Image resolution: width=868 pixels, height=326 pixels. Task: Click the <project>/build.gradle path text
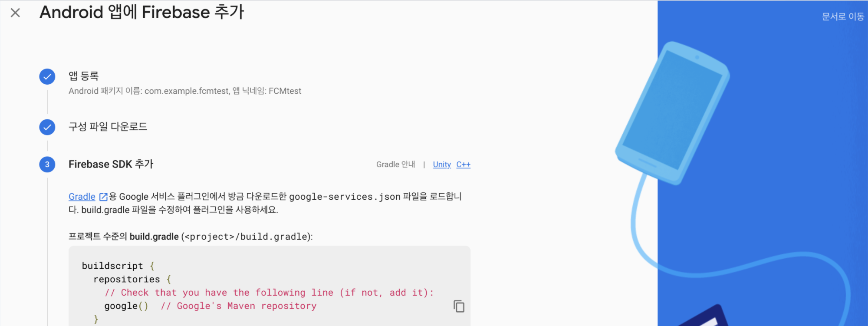coord(246,237)
